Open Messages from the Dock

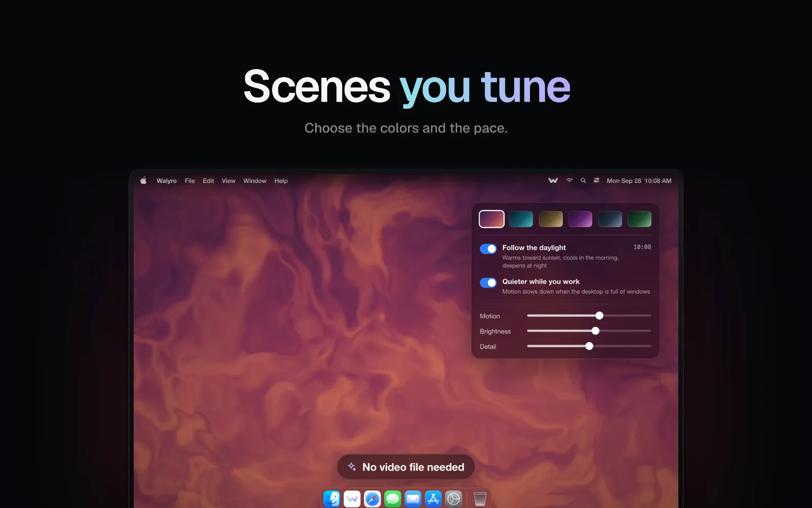(393, 499)
